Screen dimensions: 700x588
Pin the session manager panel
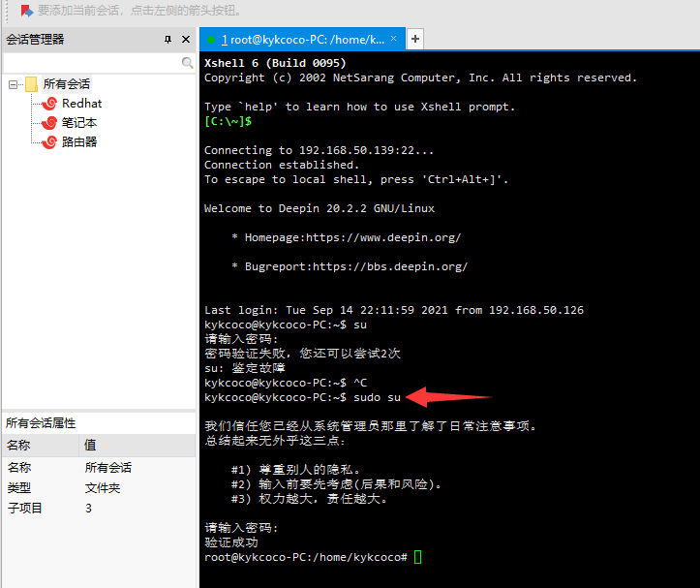point(167,40)
